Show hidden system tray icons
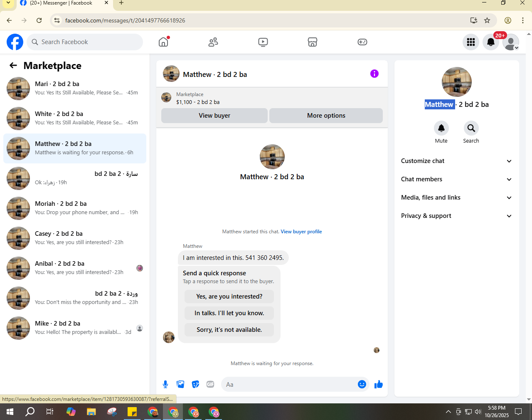This screenshot has width=532, height=420. (x=448, y=412)
